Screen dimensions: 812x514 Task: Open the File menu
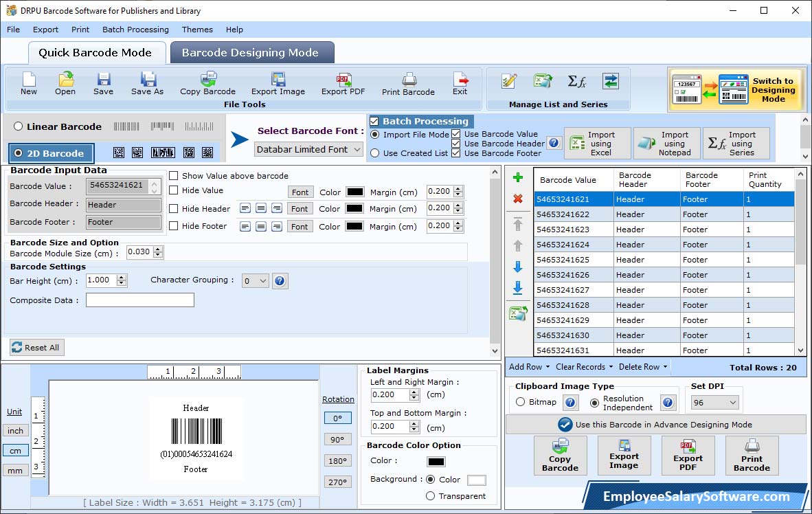coord(14,30)
